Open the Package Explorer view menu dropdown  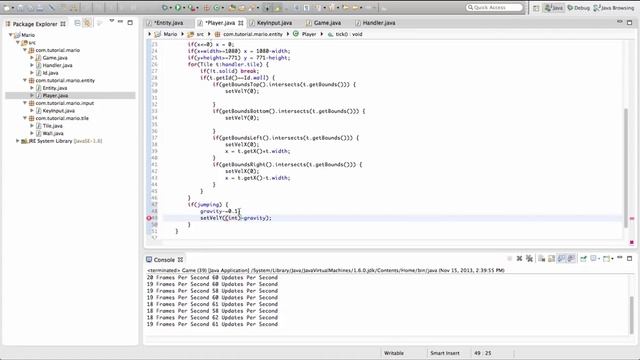(111, 21)
